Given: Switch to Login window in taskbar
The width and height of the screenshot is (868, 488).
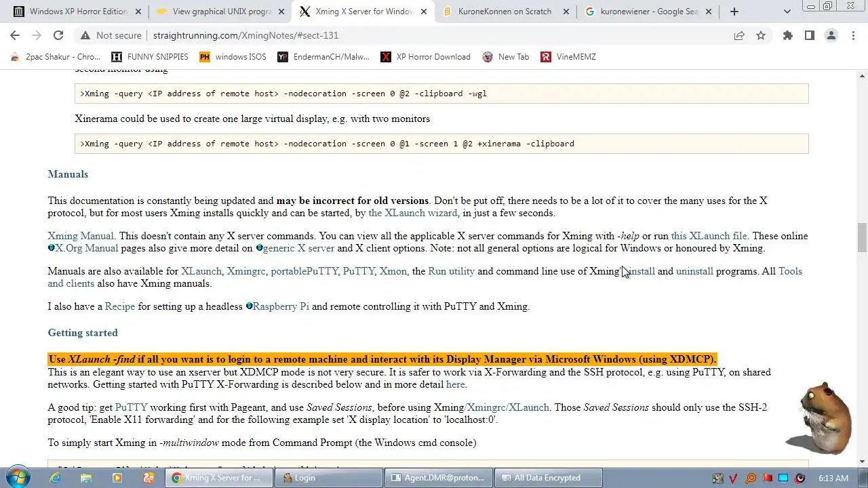Looking at the screenshot, I should 328,478.
